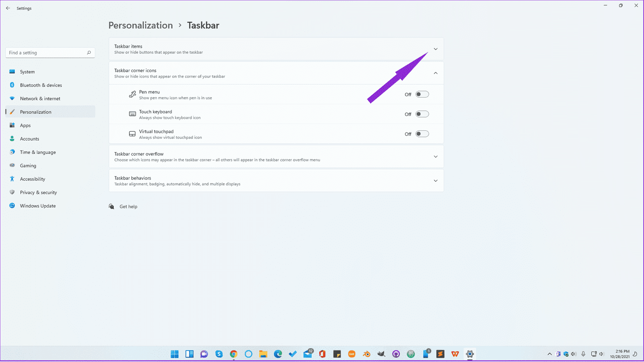This screenshot has width=644, height=362.
Task: Open File Explorer from the taskbar
Action: coord(263,354)
